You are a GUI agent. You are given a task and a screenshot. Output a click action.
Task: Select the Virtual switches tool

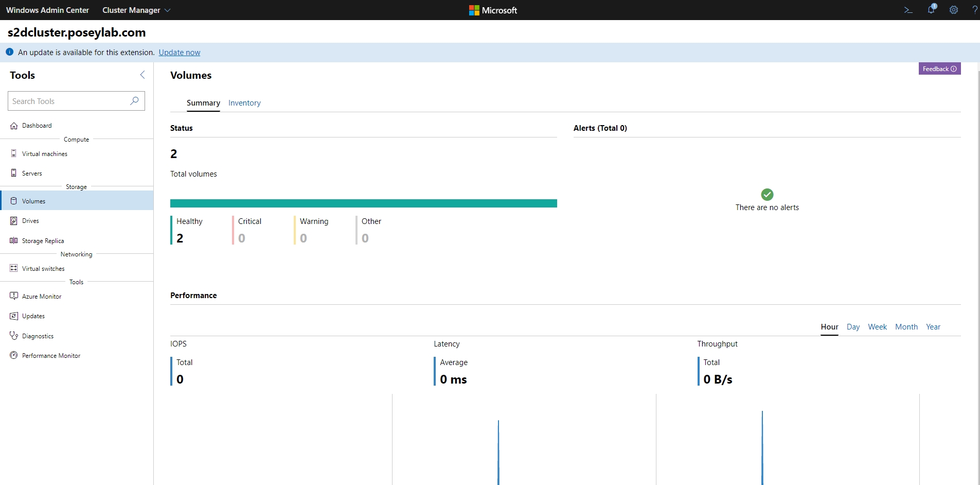coord(44,268)
